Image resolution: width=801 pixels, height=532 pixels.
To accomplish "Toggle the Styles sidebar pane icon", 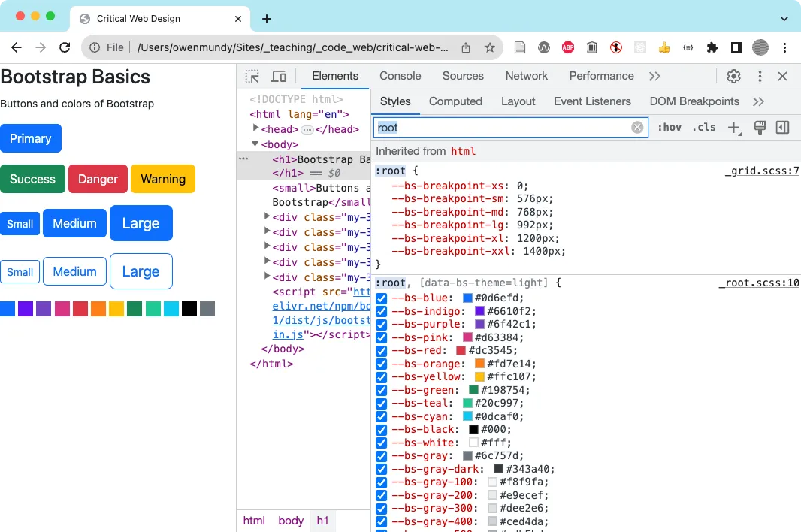I will pos(782,127).
